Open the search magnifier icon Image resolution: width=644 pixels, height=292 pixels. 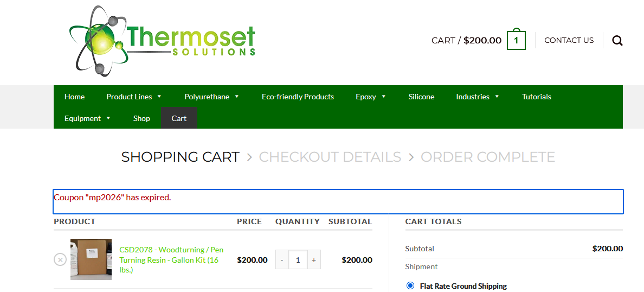click(x=617, y=40)
